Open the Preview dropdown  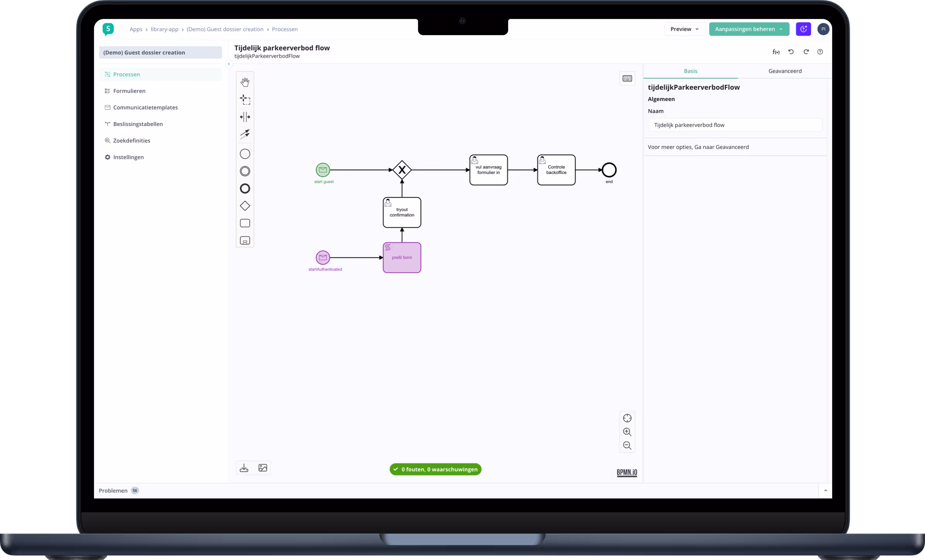click(x=684, y=29)
